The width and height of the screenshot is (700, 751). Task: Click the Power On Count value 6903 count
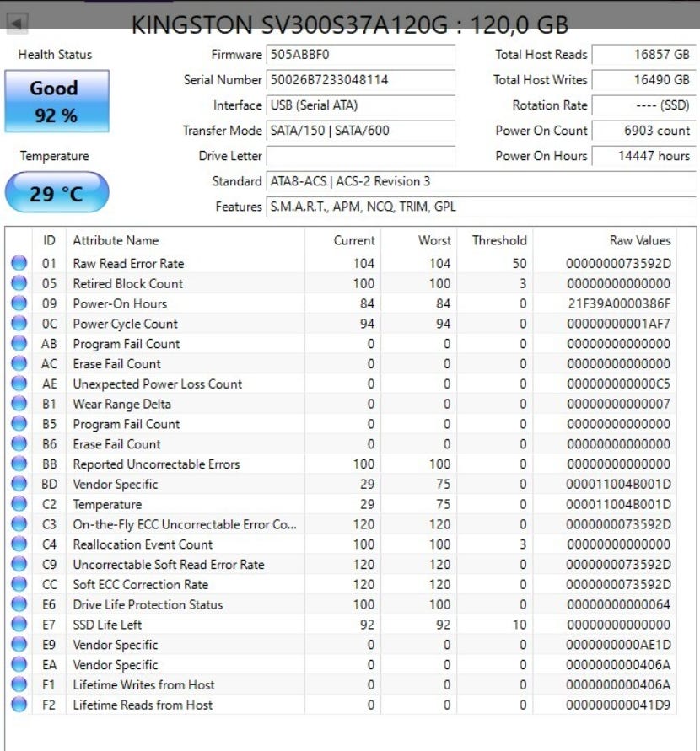(x=643, y=131)
